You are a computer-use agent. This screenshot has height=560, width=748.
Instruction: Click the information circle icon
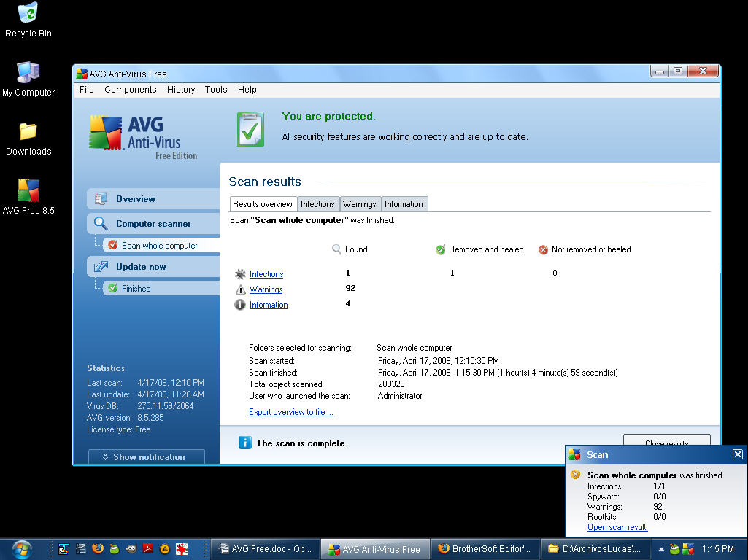tap(240, 305)
